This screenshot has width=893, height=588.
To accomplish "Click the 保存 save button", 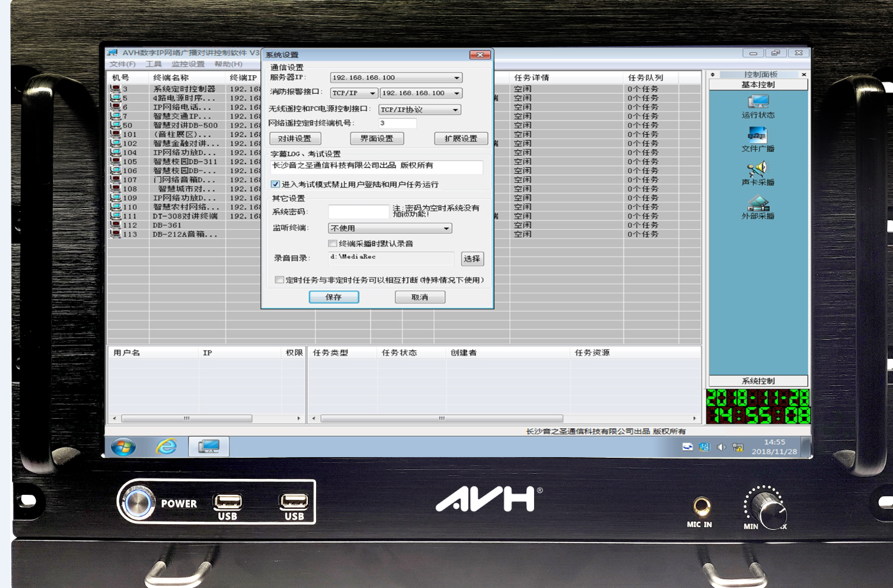I will coord(333,297).
